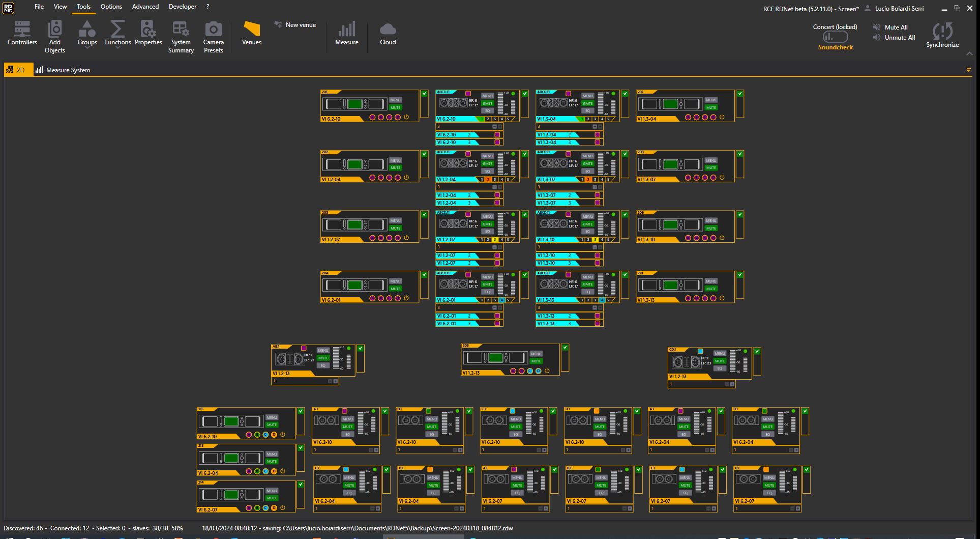
Task: Toggle the checkbox beside controller 205
Action: pos(565,348)
